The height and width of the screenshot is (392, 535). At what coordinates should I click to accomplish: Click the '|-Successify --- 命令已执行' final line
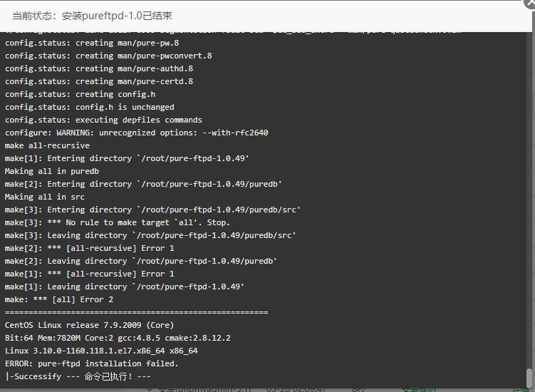pyautogui.click(x=78, y=376)
